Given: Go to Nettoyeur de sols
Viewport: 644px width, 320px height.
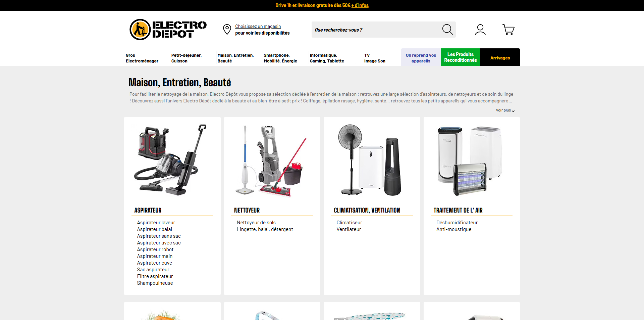Looking at the screenshot, I should coord(256,223).
